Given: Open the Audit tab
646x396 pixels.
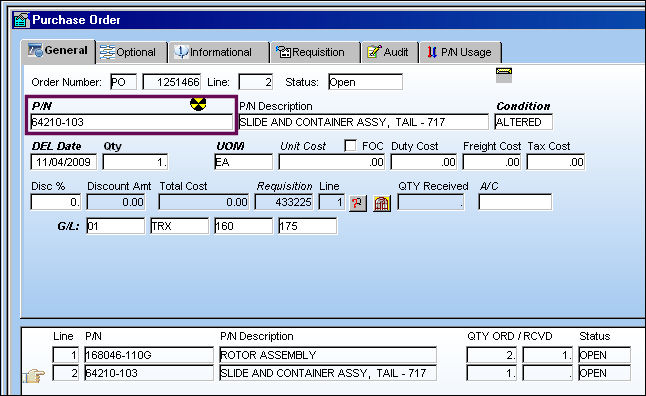Looking at the screenshot, I should coord(389,52).
